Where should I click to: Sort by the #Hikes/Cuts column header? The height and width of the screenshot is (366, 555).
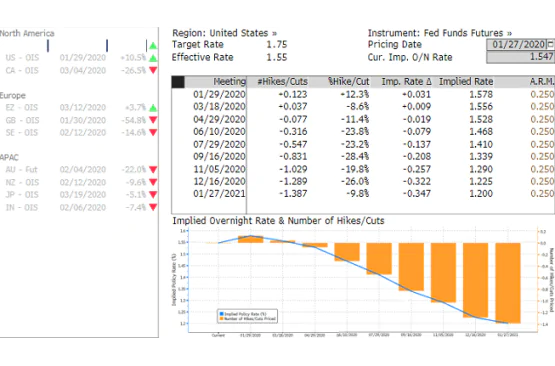(x=282, y=82)
